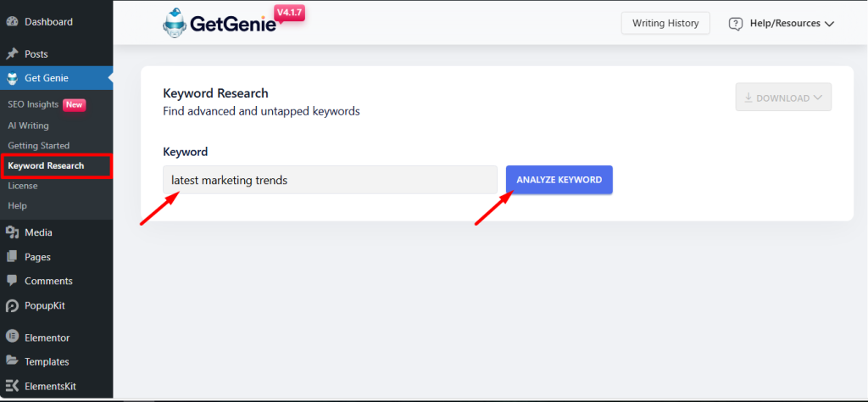Click the GetGenie wordmark
868x402 pixels.
(233, 24)
